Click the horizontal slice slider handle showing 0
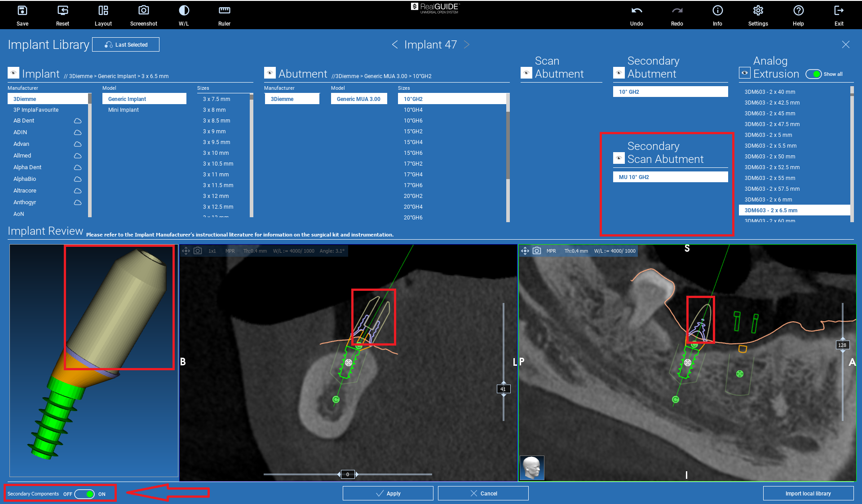 pyautogui.click(x=348, y=474)
